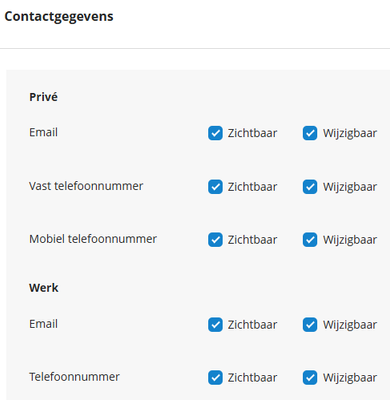Click the Contactgegevens section heading
Screen dimensions: 390x400
[59, 17]
